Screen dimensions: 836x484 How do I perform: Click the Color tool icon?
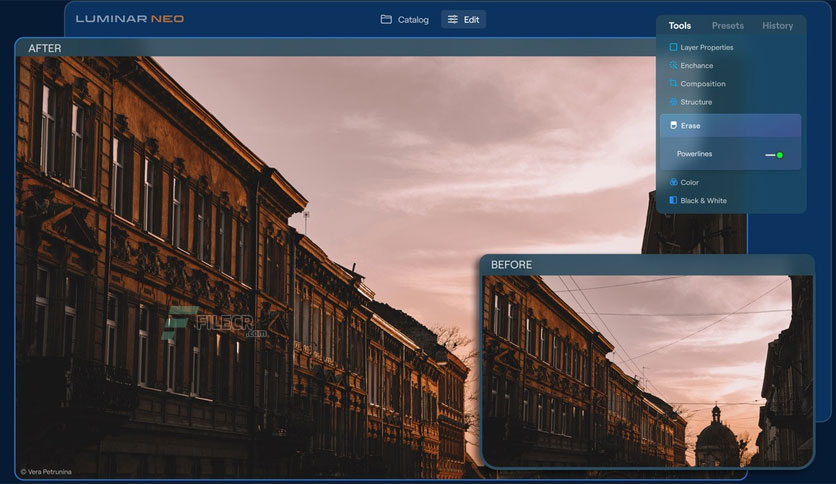pyautogui.click(x=673, y=182)
